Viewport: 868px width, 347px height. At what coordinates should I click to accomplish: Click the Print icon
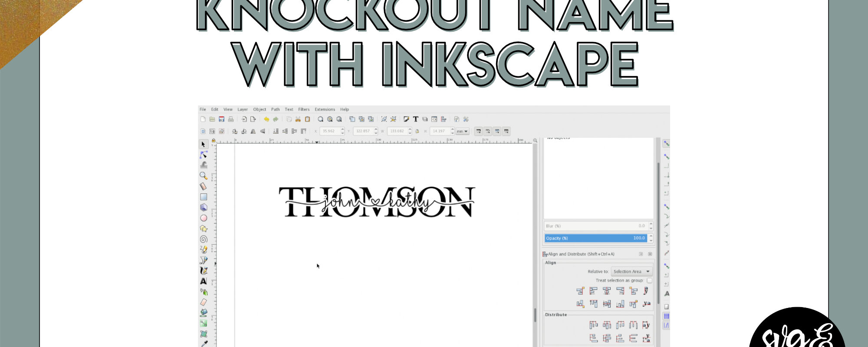click(x=231, y=119)
